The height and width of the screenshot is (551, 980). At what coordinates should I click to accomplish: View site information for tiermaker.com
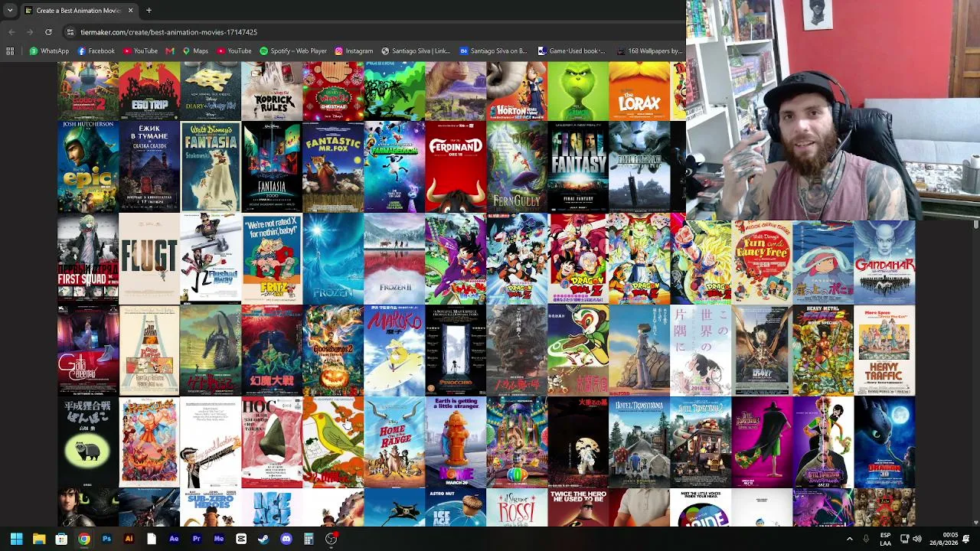click(70, 32)
